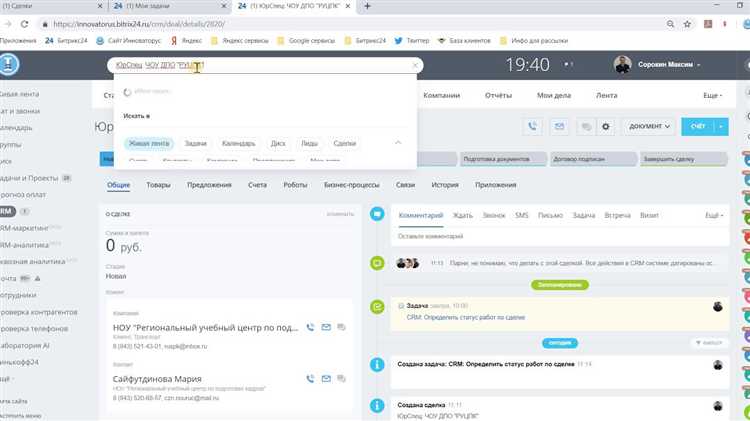The height and width of the screenshot is (421, 750).
Task: Click the zoom magnifier icon in address bar
Action: tap(670, 24)
